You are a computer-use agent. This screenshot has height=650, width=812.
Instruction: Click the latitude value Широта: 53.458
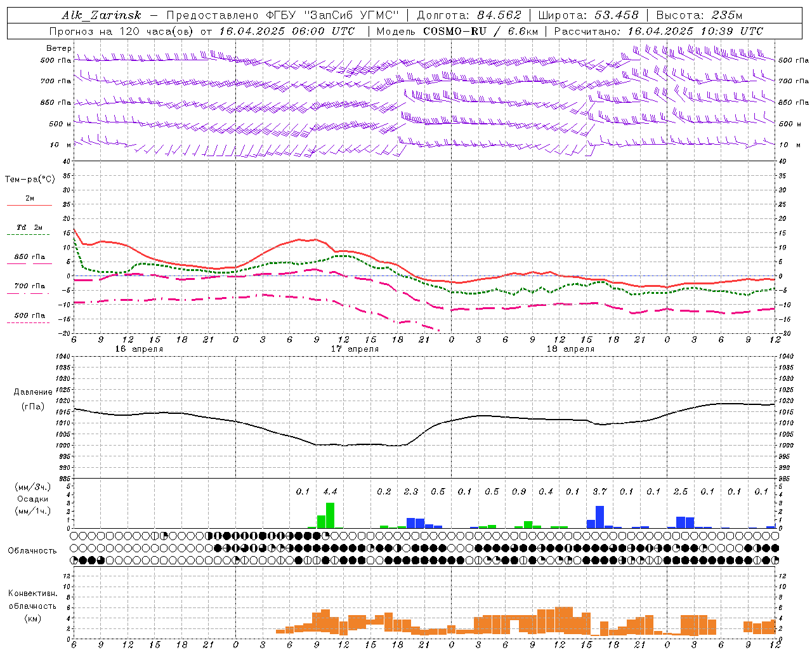coord(588,15)
